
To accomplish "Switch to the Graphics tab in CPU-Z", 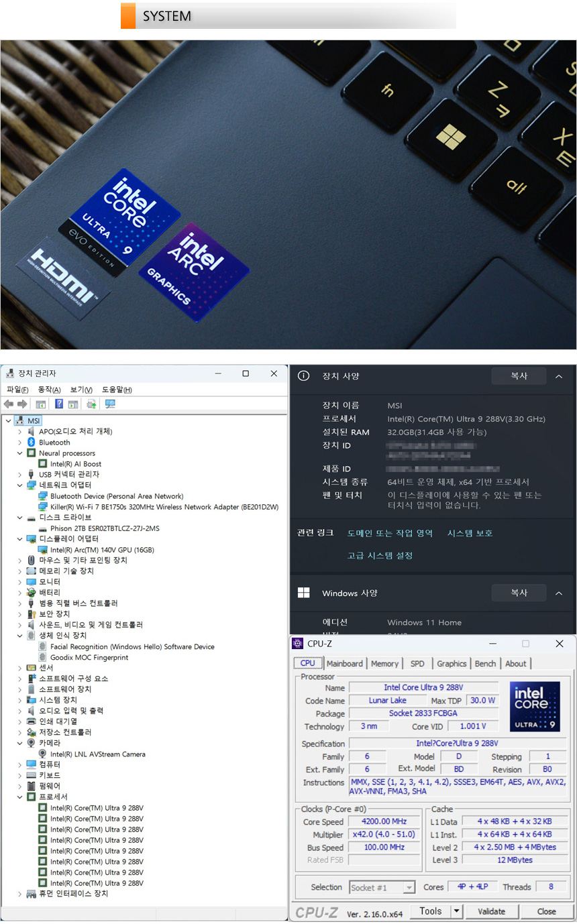I will [x=452, y=664].
